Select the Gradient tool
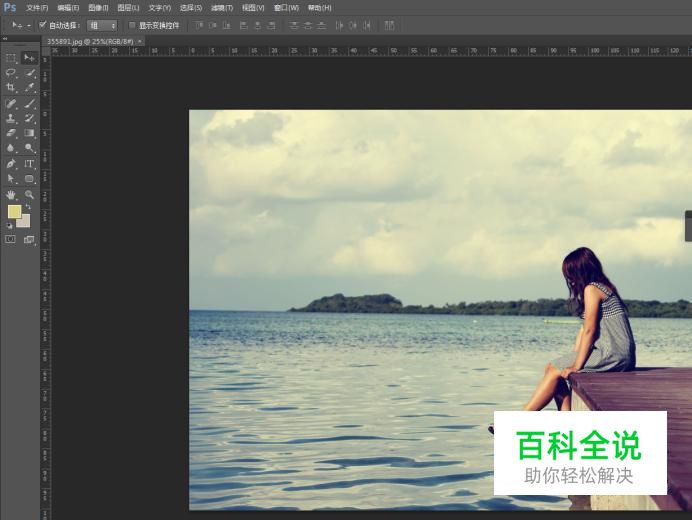692x520 pixels. [x=29, y=133]
